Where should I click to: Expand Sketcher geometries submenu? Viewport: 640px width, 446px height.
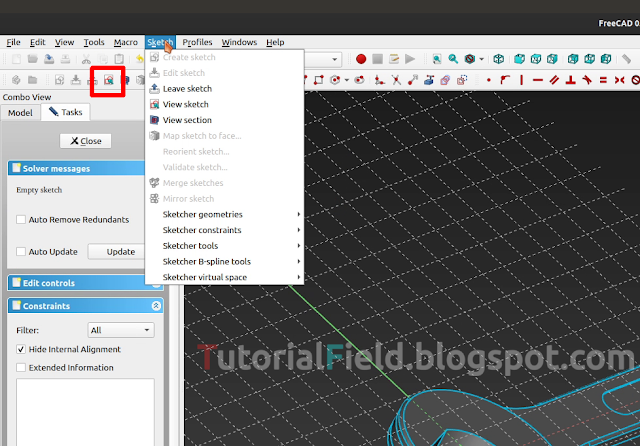tap(225, 214)
